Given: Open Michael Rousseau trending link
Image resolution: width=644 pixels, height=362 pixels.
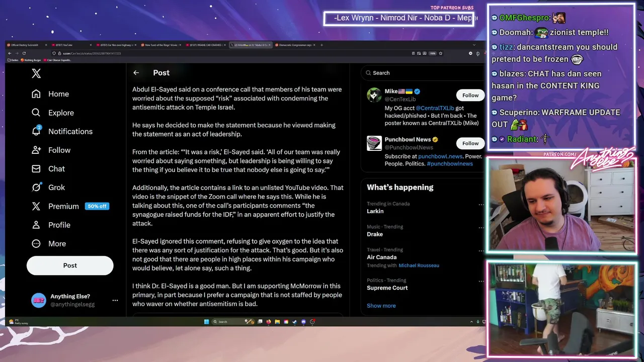Looking at the screenshot, I should click(419, 265).
